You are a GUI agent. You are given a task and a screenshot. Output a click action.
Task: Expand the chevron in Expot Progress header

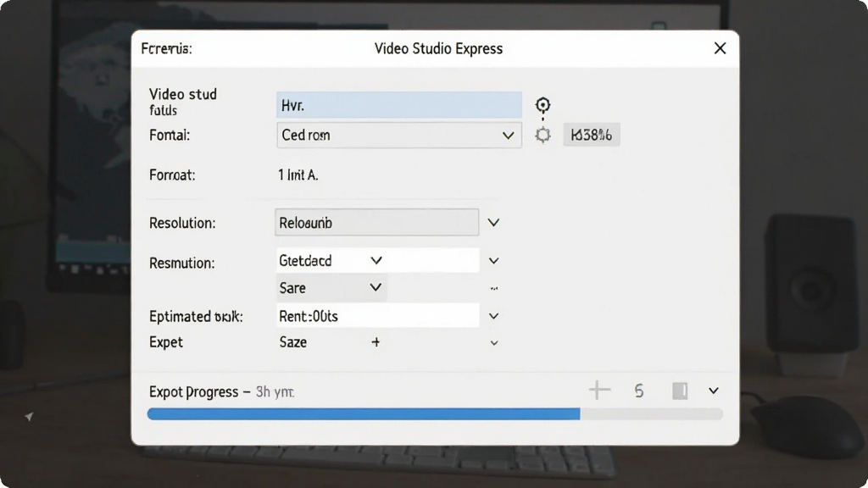tap(714, 391)
